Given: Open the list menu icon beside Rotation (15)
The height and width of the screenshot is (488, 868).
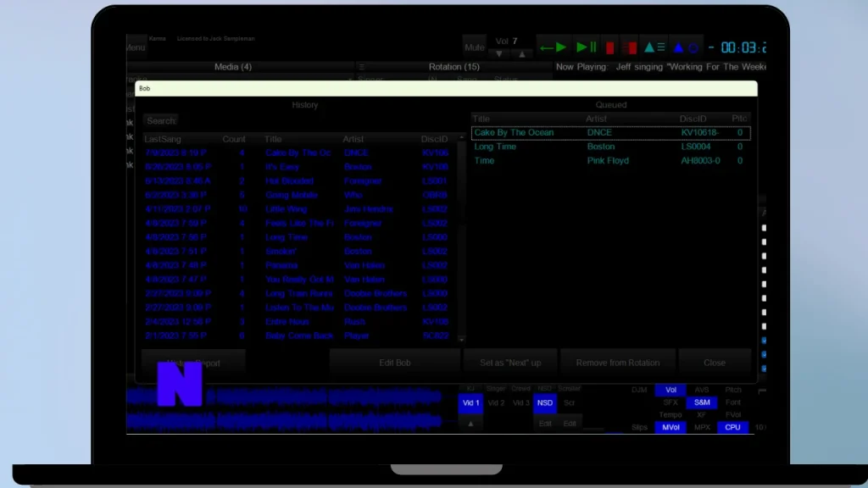Looking at the screenshot, I should tap(361, 67).
